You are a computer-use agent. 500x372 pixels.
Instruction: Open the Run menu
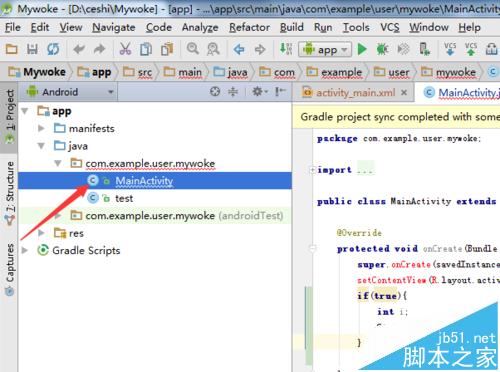point(323,27)
